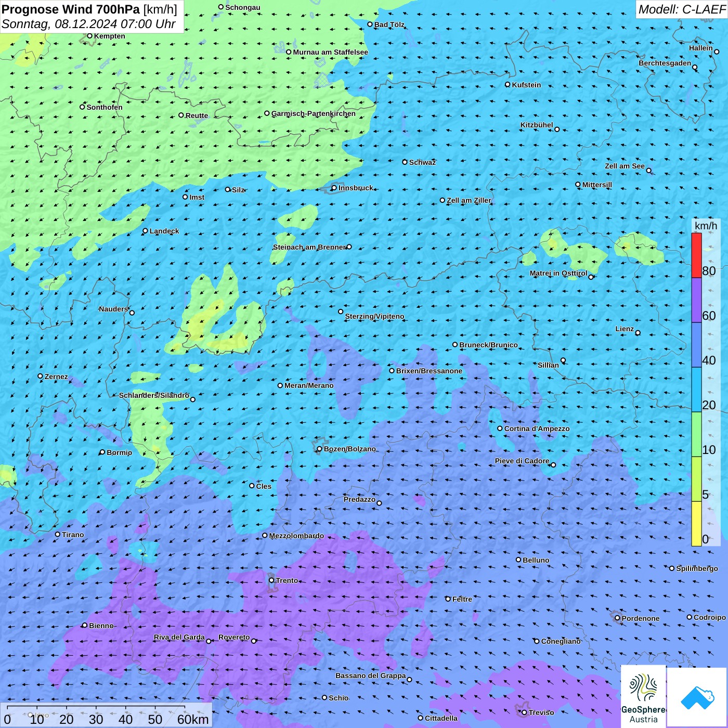Click the Mezzolombardo label

[x=296, y=536]
